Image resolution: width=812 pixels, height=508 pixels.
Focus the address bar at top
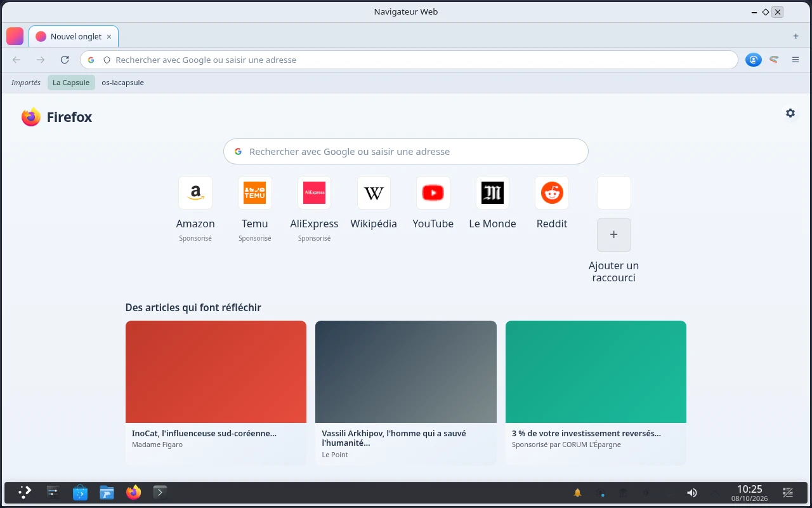tap(409, 60)
